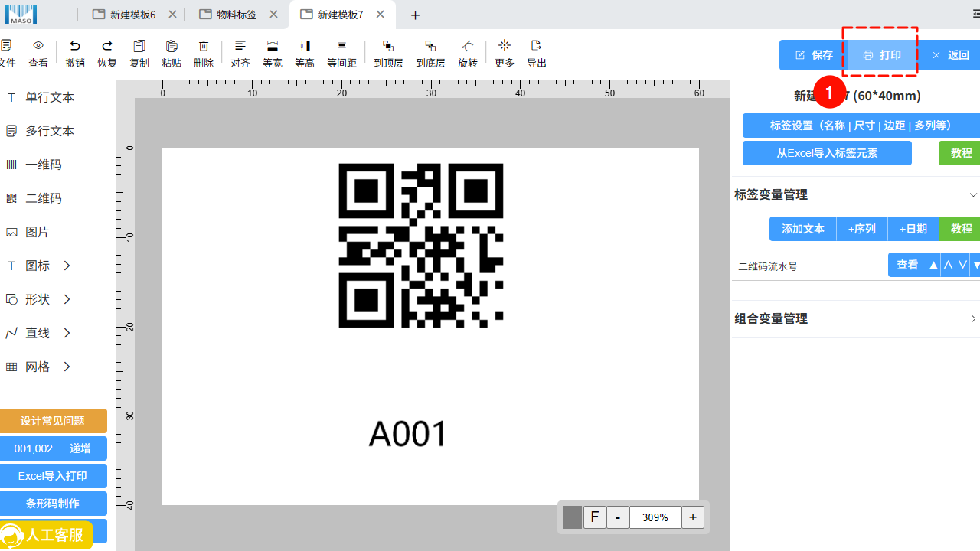The height and width of the screenshot is (551, 980).
Task: Open a new tab with plus button
Action: 415,15
